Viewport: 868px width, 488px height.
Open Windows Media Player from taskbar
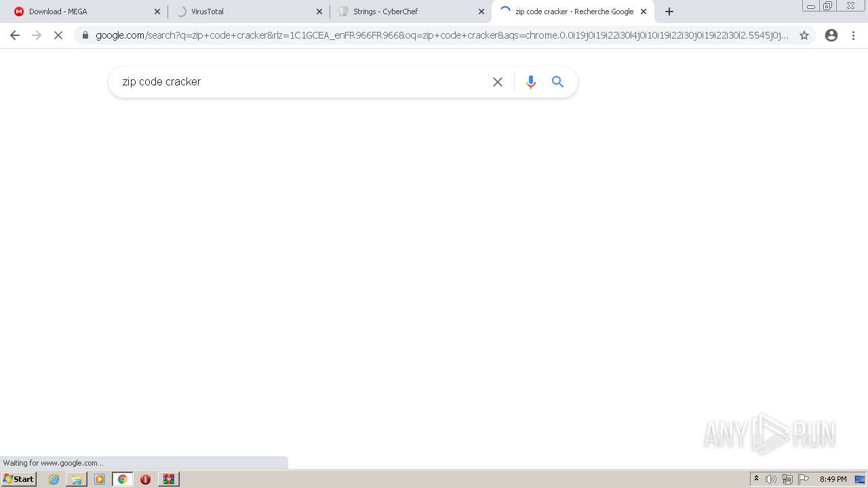tap(100, 479)
